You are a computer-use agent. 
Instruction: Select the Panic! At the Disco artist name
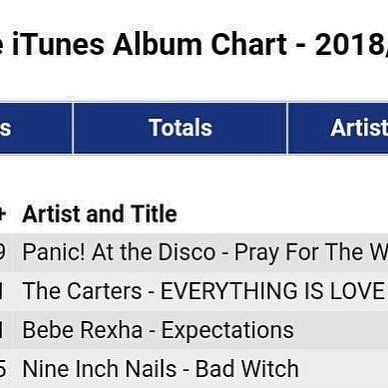click(119, 252)
